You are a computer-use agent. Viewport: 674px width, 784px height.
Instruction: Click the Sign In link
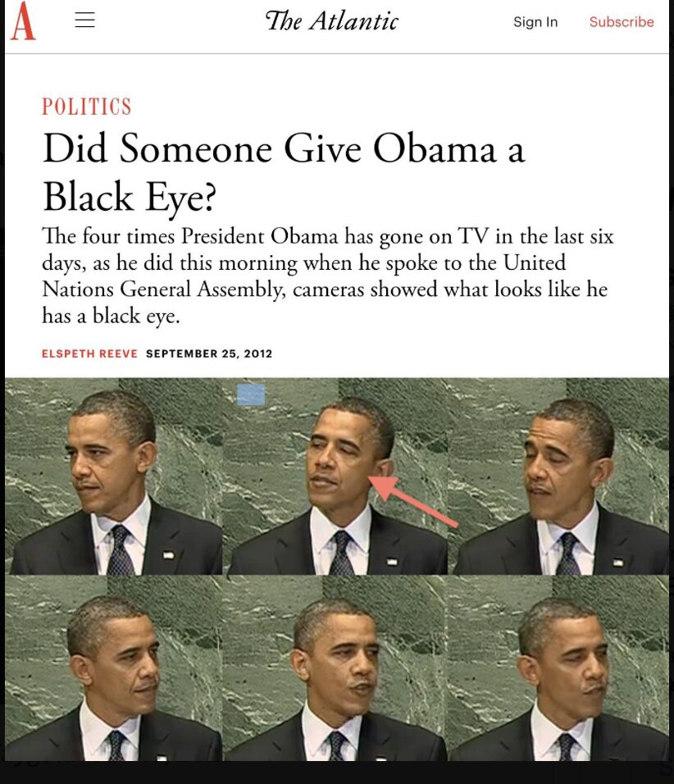[535, 22]
